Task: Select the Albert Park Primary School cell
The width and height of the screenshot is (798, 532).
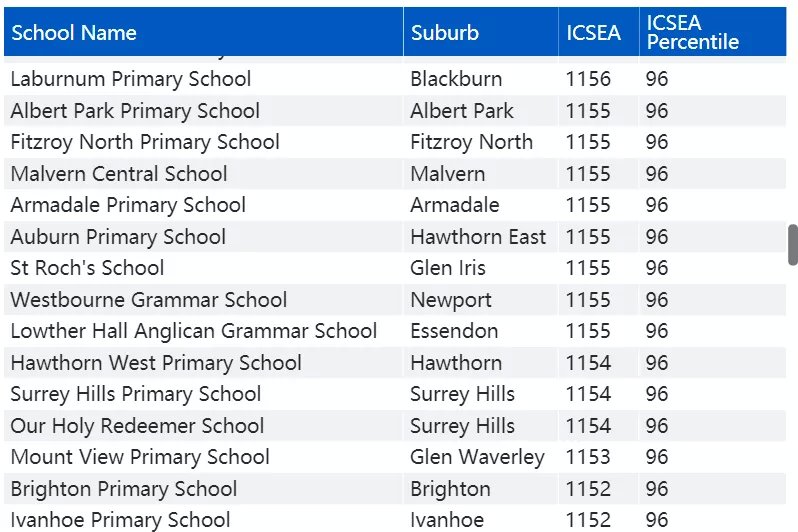Action: [x=135, y=110]
